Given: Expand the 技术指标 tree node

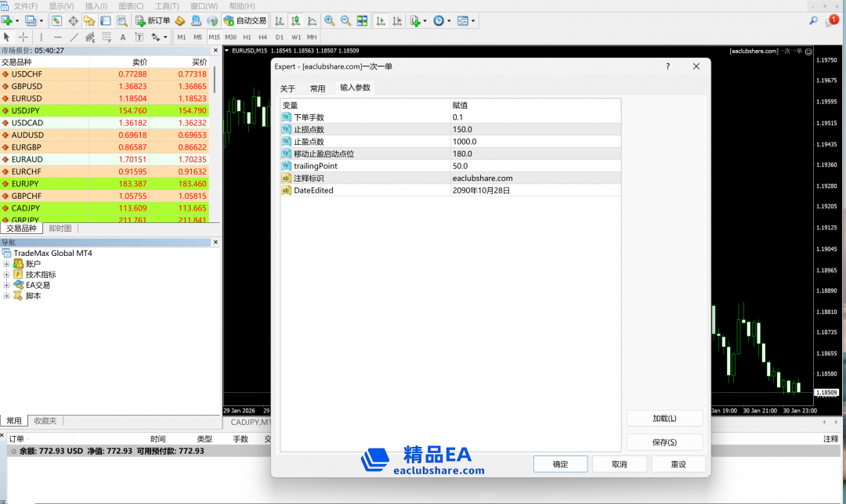Looking at the screenshot, I should click(x=7, y=275).
